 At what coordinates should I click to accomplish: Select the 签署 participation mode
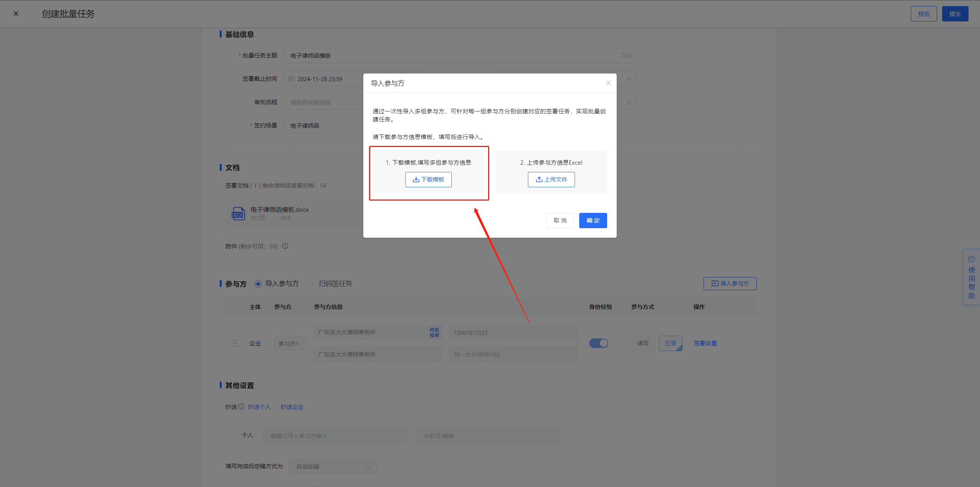coord(670,343)
